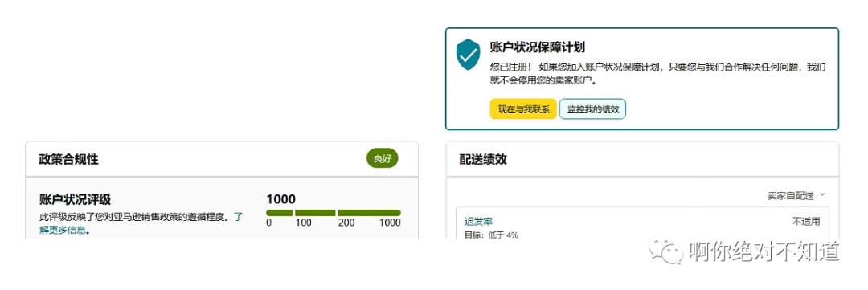Viewport: 868px width, 290px height.
Task: Click the 啊你绝对不知道 watermark text
Action: pos(764,251)
